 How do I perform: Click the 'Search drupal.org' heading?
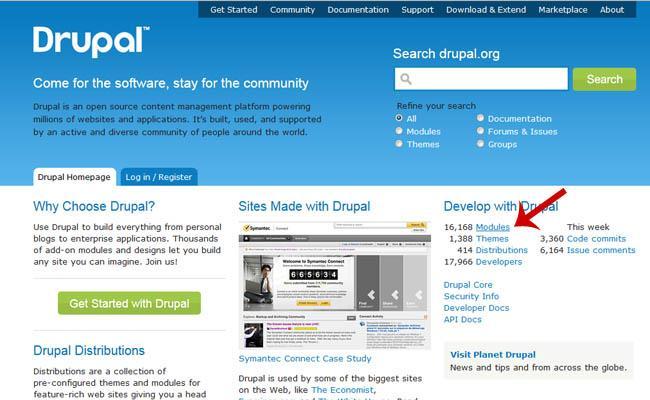click(x=446, y=54)
